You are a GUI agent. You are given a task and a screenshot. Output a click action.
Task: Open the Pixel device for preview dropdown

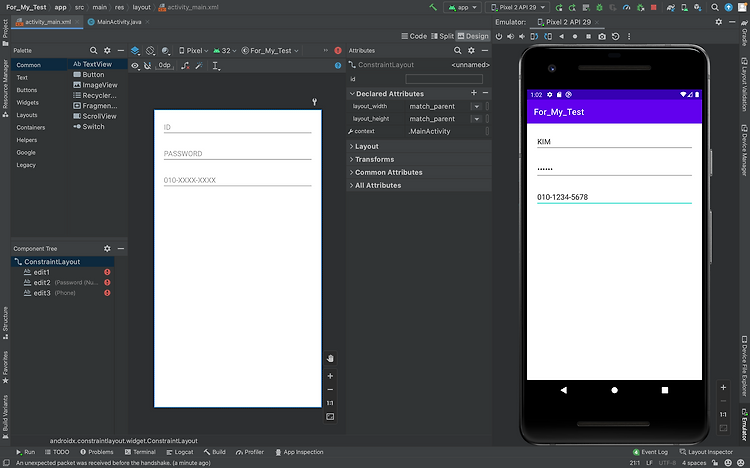193,50
